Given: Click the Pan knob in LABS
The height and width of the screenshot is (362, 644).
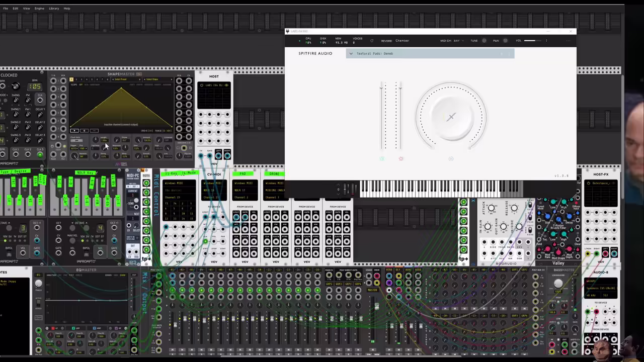Looking at the screenshot, I should pos(505,41).
